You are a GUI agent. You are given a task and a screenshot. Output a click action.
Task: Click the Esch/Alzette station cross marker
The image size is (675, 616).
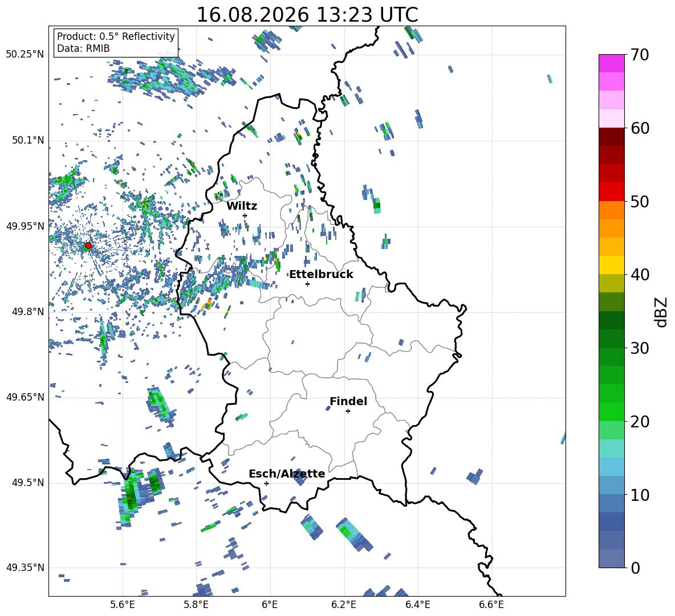coord(266,483)
